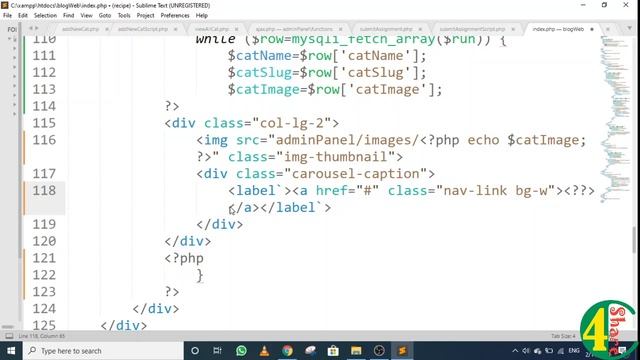The width and height of the screenshot is (640, 360).
Task: Close the submitAssignment.php tab
Action: 420,29
